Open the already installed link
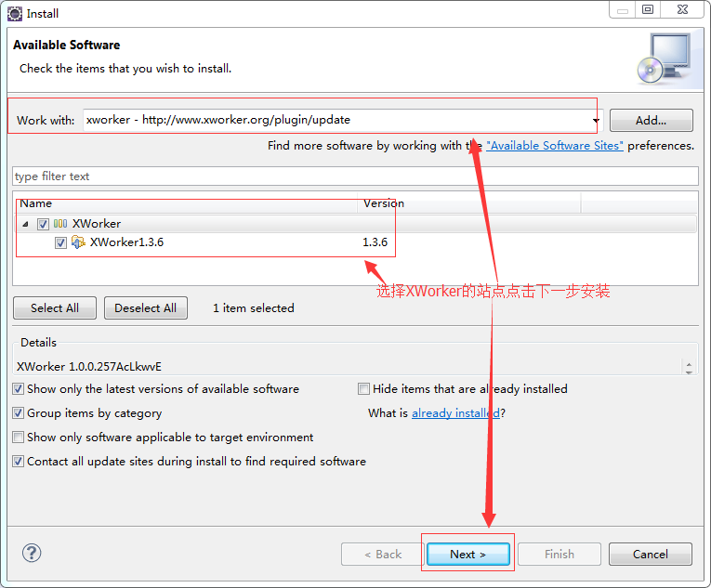711x588 pixels. tap(455, 413)
